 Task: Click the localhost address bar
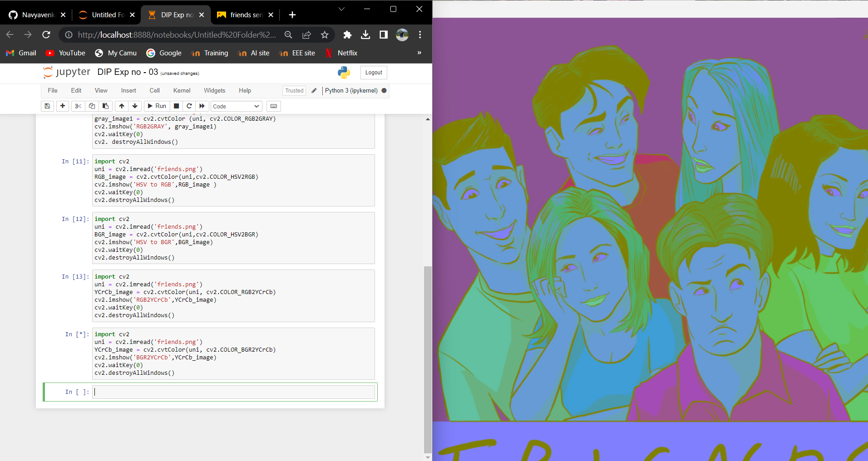pyautogui.click(x=177, y=35)
